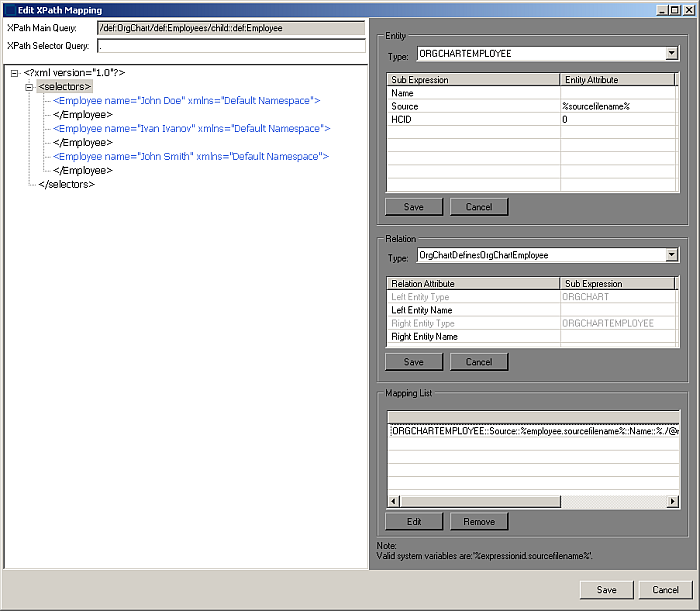This screenshot has height=611, width=700.
Task: Click in the XPath Selector Query field
Action: pos(230,46)
